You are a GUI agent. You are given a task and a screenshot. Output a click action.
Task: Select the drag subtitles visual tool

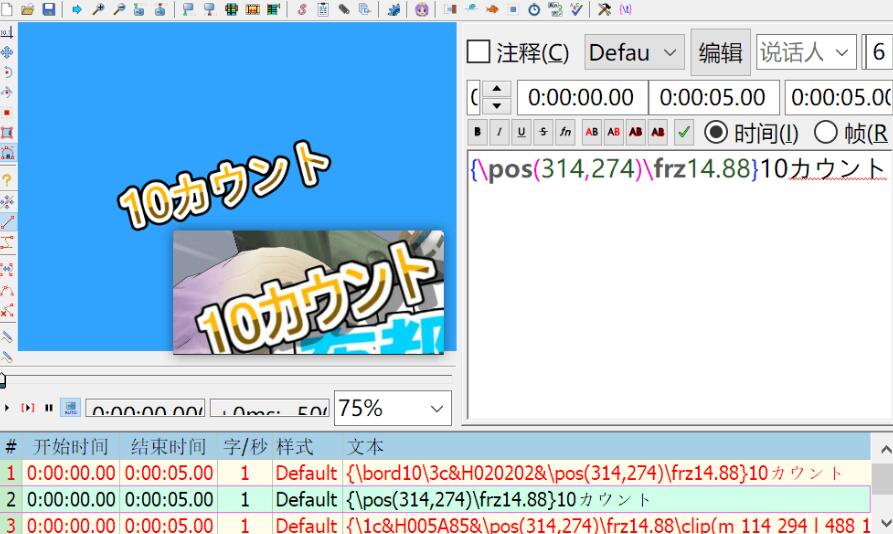coord(7,52)
